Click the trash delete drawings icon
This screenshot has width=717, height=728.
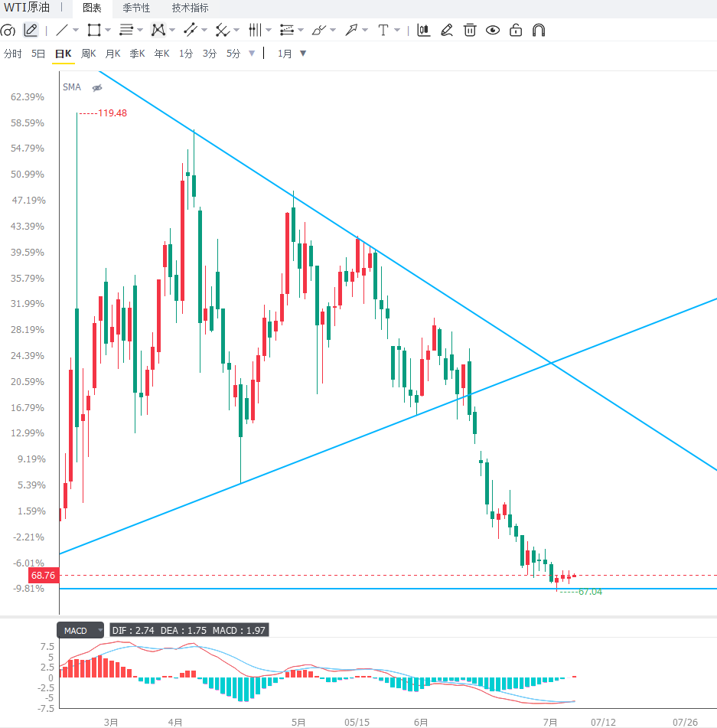(470, 30)
